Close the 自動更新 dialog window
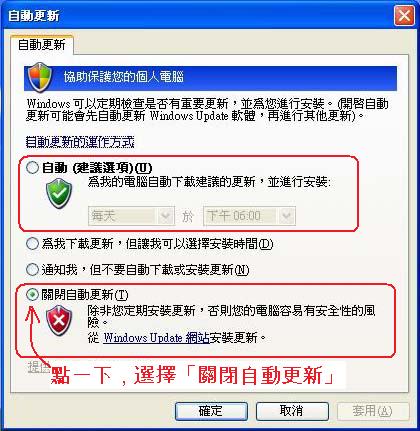The width and height of the screenshot is (420, 431). [404, 16]
